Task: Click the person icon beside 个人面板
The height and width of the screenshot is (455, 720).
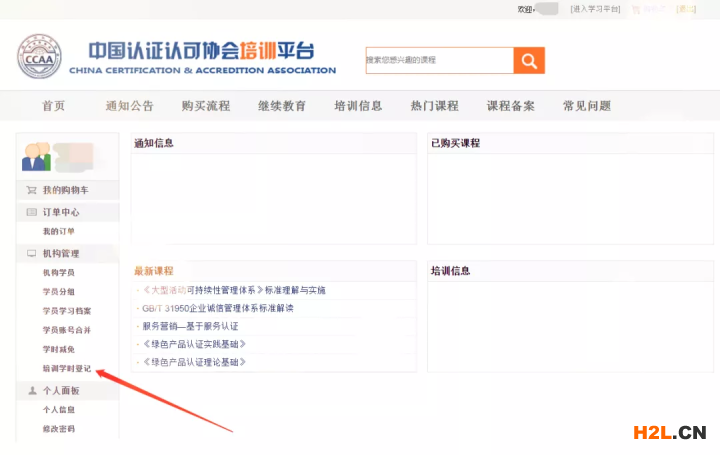Action: 32,391
